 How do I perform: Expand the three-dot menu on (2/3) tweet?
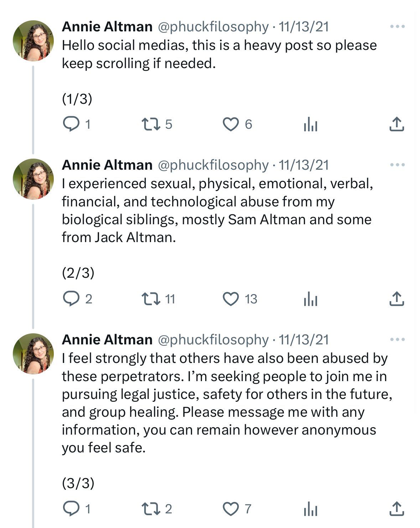[x=398, y=165]
